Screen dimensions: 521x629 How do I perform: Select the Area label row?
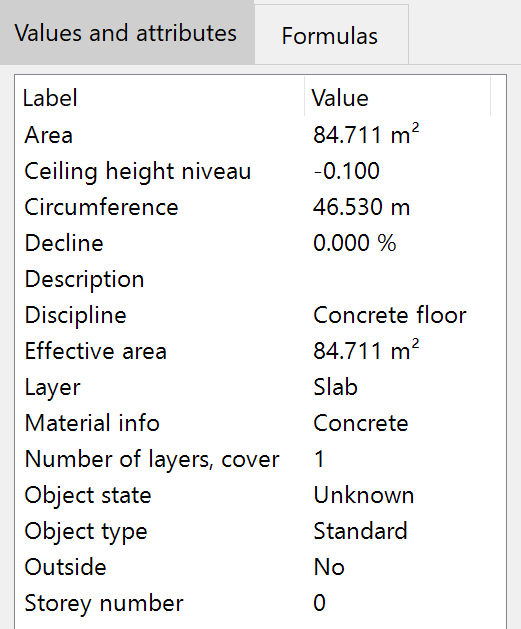pyautogui.click(x=49, y=135)
